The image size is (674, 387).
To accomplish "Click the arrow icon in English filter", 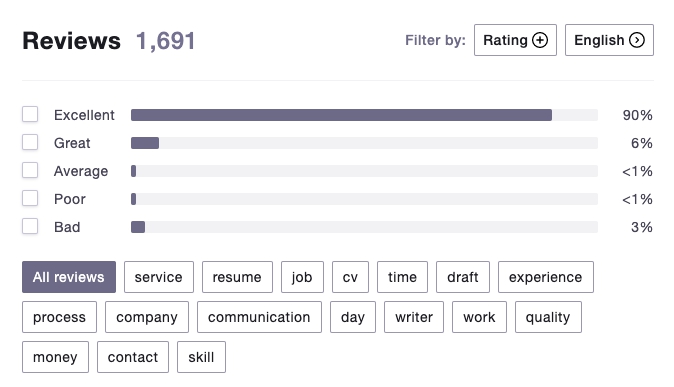I will coord(637,40).
